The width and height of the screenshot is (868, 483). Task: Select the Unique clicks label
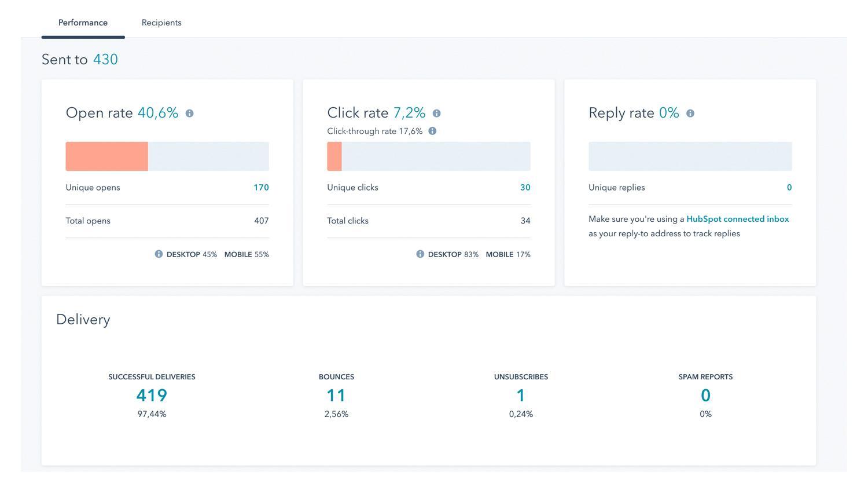tap(352, 188)
